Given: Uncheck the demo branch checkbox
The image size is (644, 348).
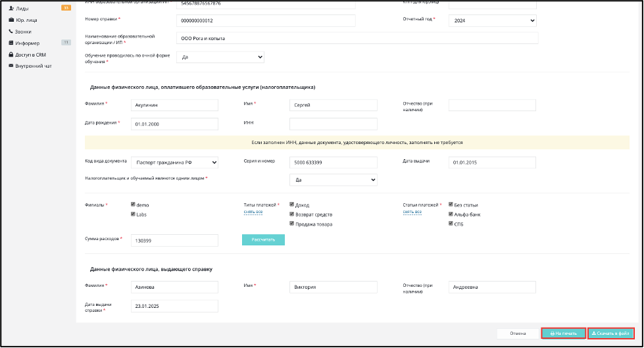Looking at the screenshot, I should [x=133, y=204].
